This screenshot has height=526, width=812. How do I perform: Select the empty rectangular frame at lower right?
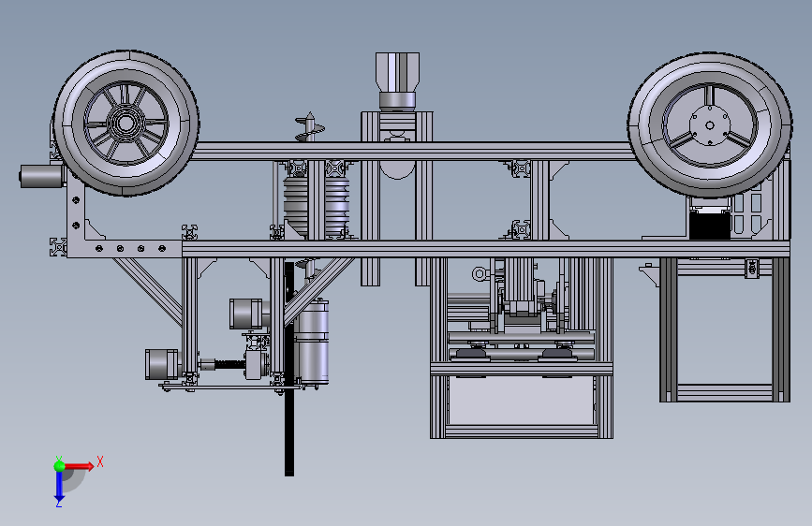pyautogui.click(x=725, y=329)
